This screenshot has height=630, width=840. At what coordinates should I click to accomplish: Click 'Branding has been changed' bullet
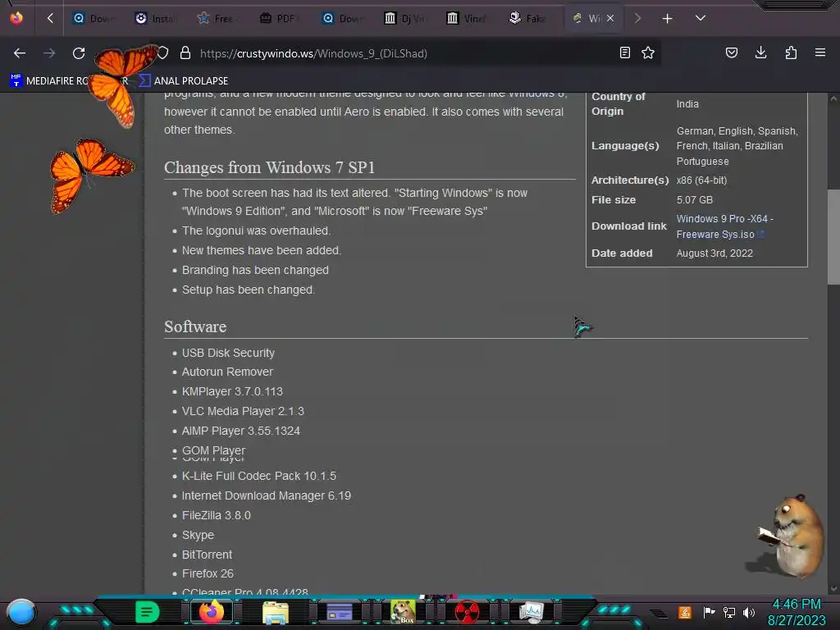click(255, 271)
